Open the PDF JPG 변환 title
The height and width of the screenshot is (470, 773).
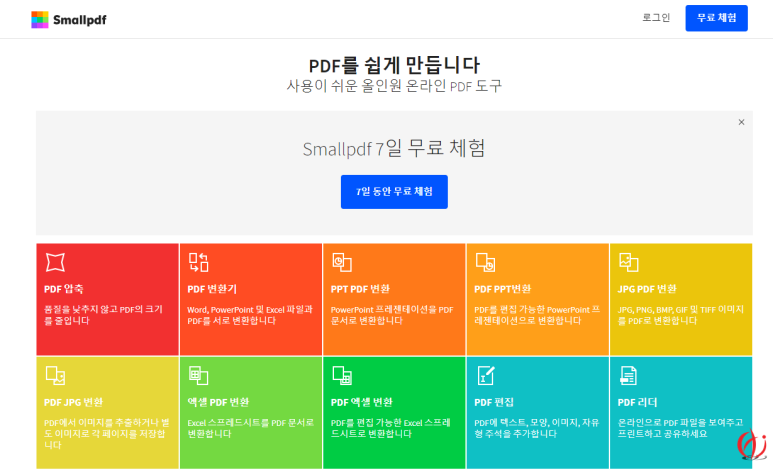coord(73,402)
